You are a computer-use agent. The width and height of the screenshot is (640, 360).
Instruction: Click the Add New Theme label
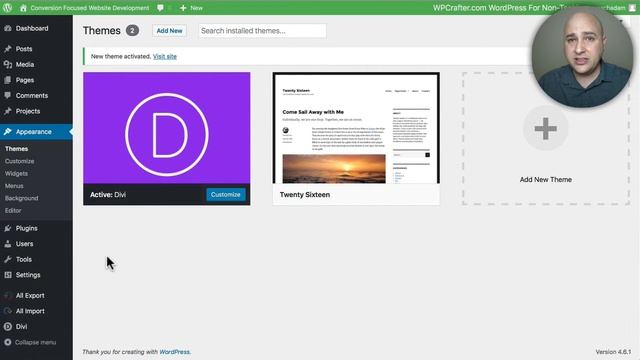pos(545,180)
